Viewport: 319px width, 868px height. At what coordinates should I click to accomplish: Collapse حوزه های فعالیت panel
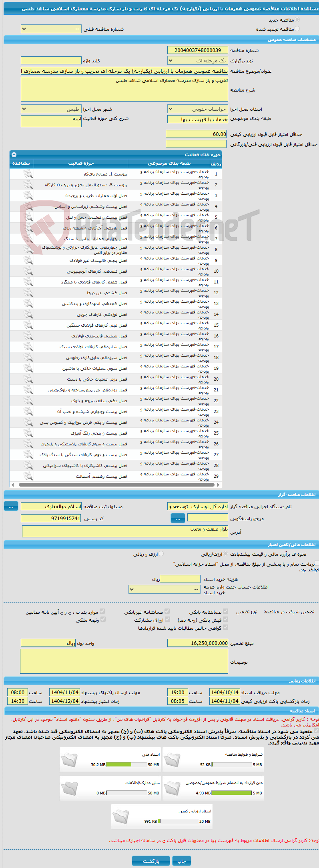[14, 155]
